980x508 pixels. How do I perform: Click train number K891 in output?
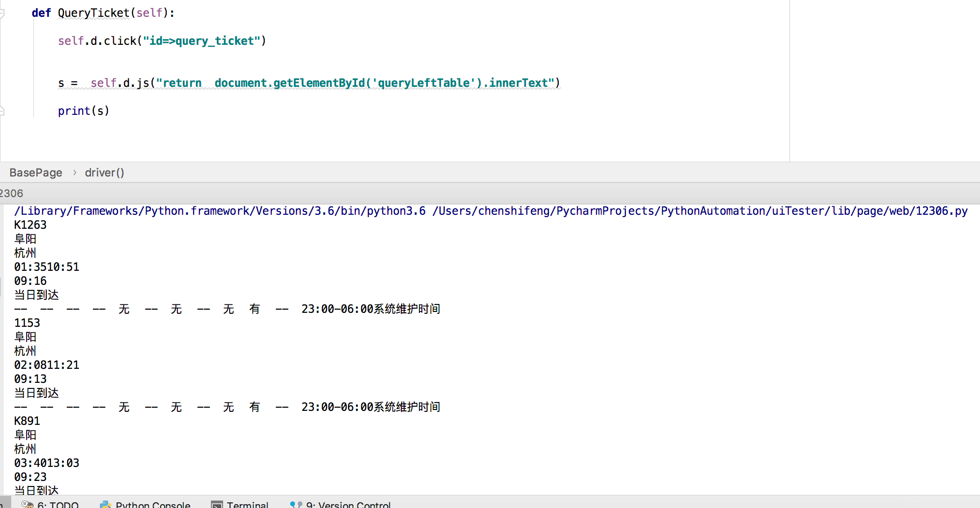tap(27, 421)
